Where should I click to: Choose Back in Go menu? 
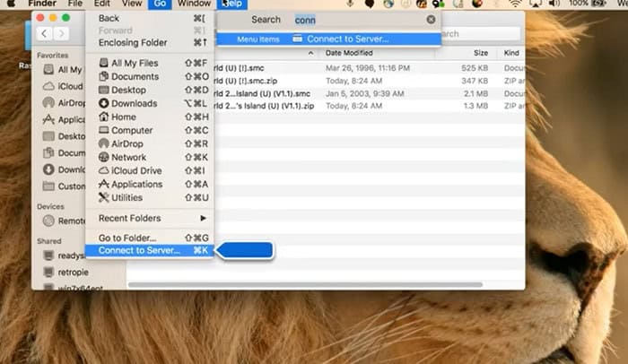point(150,18)
